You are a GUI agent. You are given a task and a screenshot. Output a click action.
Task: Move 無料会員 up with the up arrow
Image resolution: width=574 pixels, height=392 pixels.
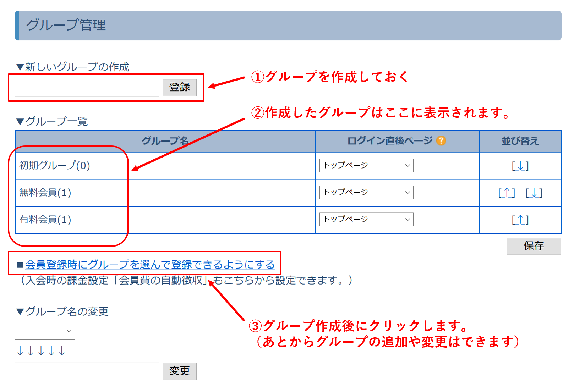[x=507, y=193]
